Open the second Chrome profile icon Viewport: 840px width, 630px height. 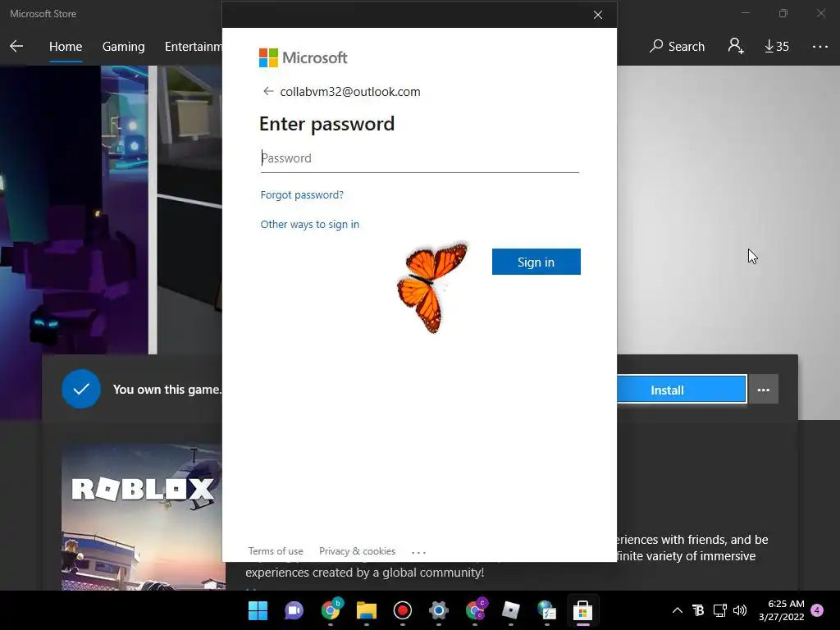click(476, 609)
